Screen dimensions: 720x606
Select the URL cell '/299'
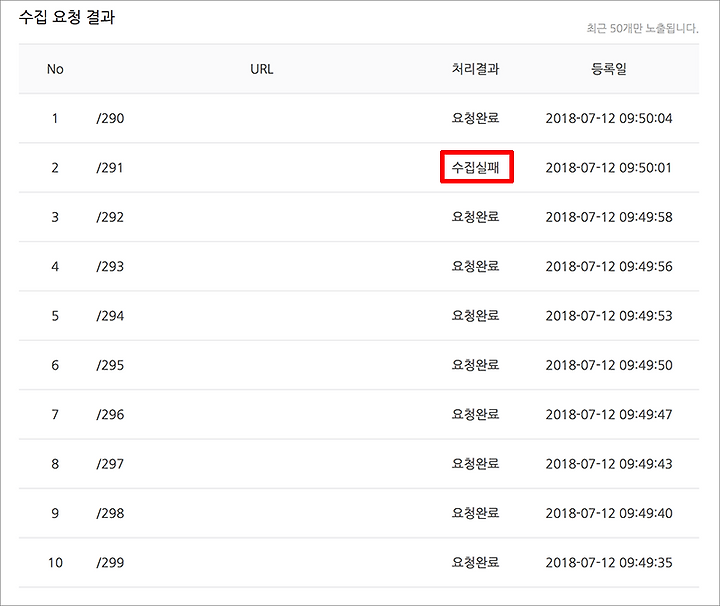[110, 563]
